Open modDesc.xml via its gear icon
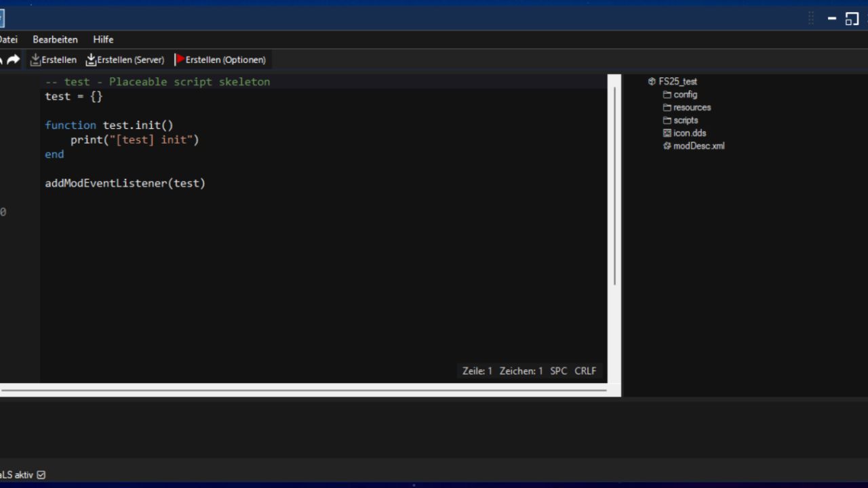Image resolution: width=868 pixels, height=488 pixels. tap(667, 146)
